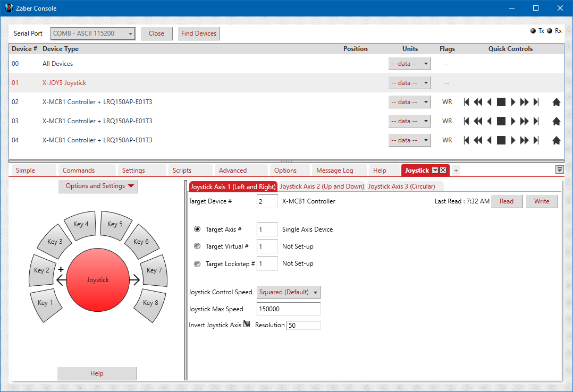Click skip-to-end quick control for device 03

coord(536,121)
